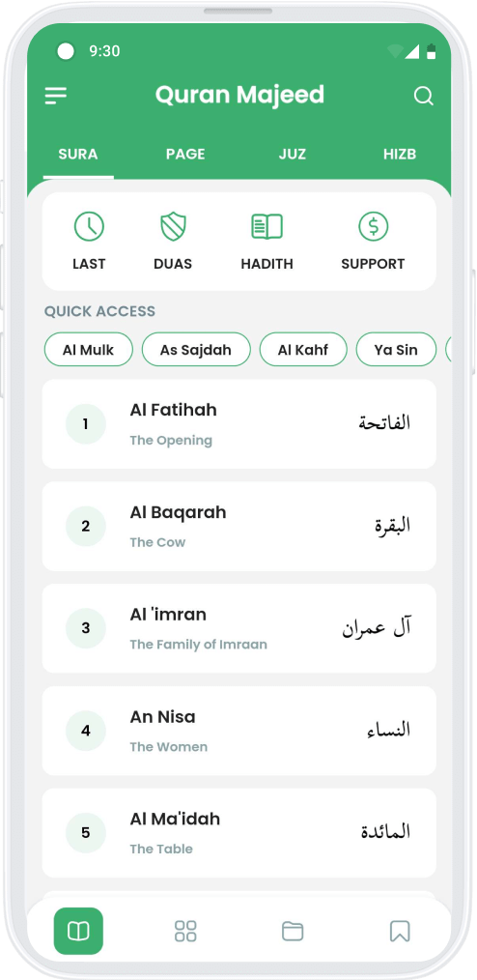Open the Al Baqarah sura entry
Viewport: 477px width, 980px height.
(239, 527)
